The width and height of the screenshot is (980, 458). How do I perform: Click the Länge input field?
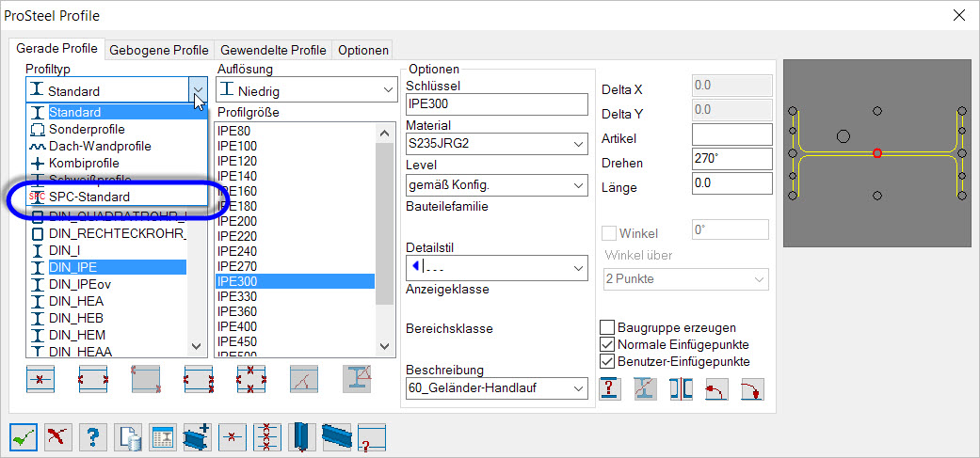pos(731,182)
